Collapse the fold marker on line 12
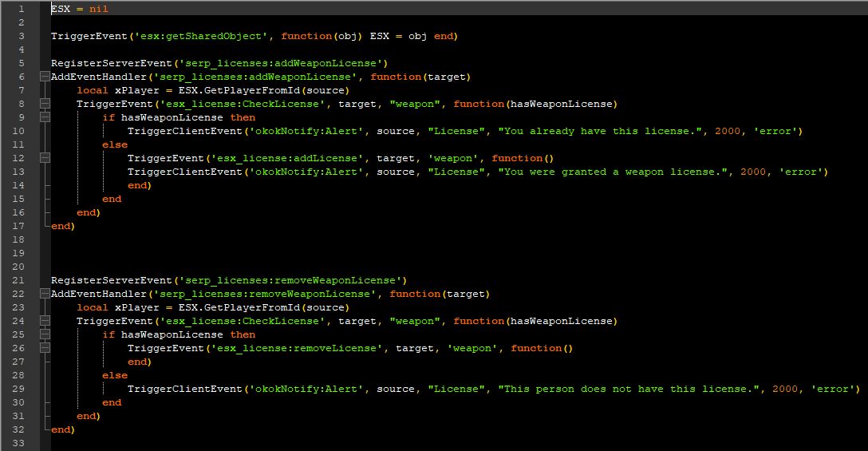Viewport: 868px width, 451px height. point(45,158)
